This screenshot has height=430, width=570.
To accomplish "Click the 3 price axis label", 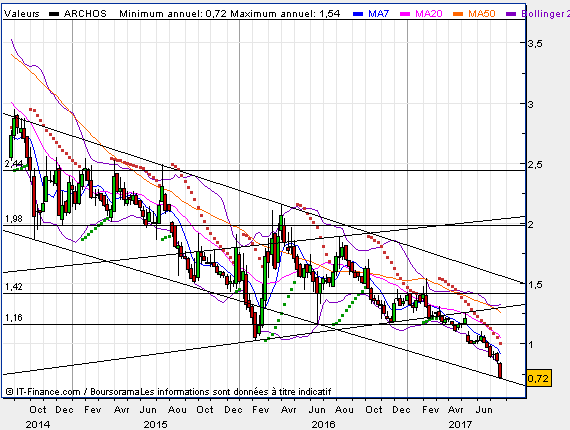I will click(531, 104).
